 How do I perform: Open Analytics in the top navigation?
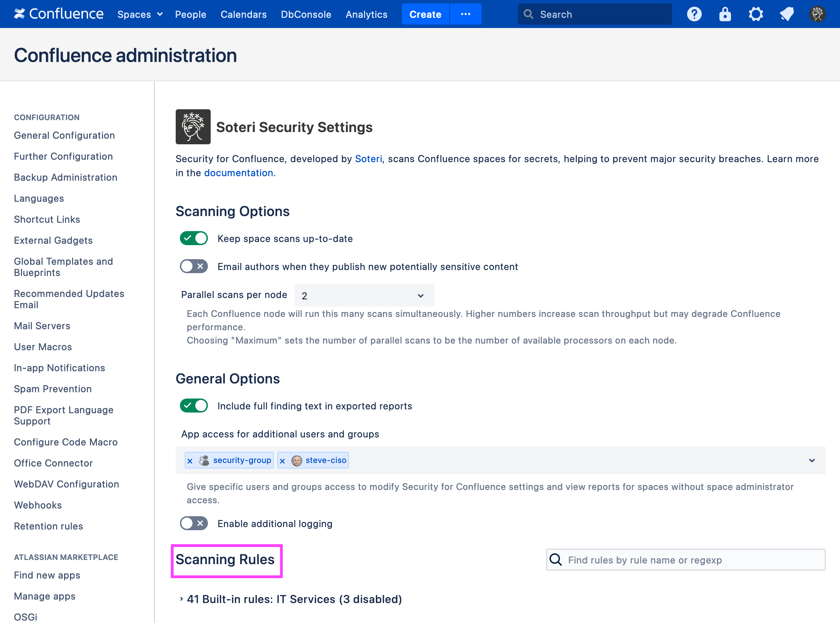point(366,14)
